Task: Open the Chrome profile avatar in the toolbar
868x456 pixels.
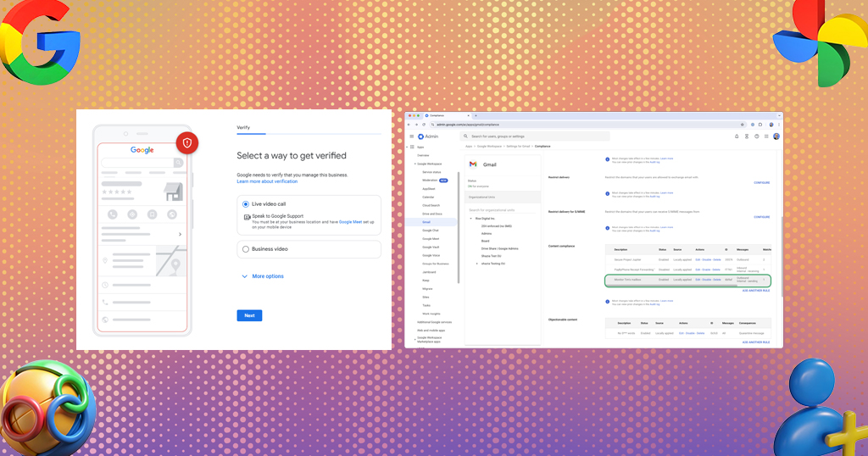Action: 771,125
